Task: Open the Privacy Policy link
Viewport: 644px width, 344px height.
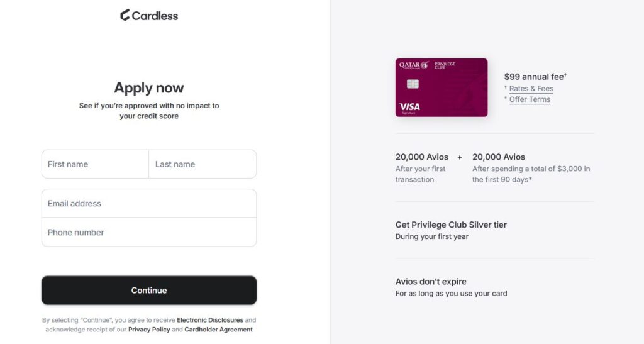Action: [x=149, y=330]
